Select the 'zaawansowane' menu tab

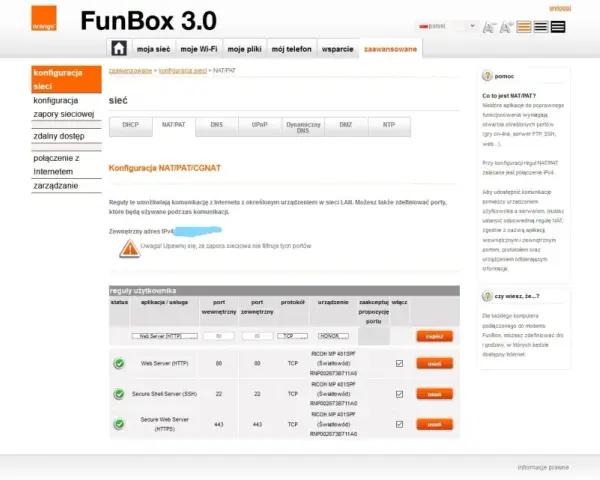[x=390, y=49]
